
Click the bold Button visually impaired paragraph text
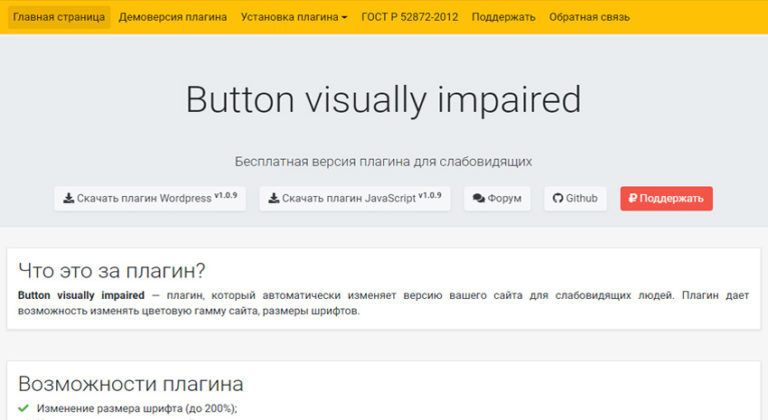click(x=81, y=295)
